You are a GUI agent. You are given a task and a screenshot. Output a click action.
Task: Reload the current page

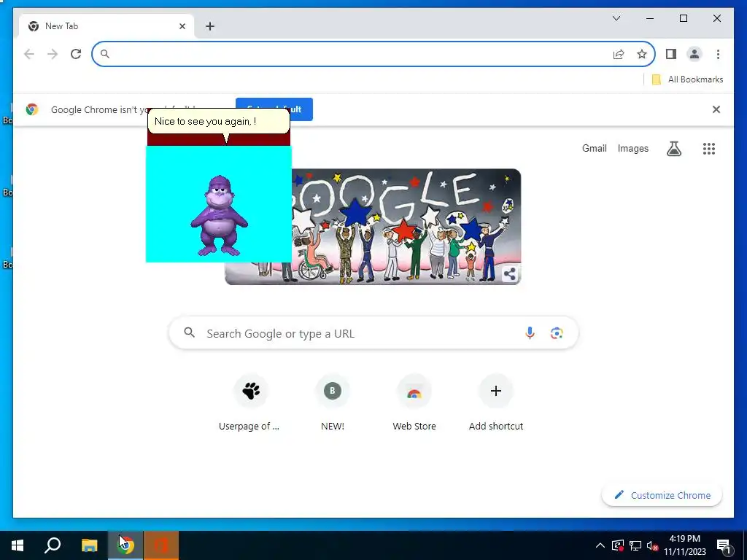(76, 54)
